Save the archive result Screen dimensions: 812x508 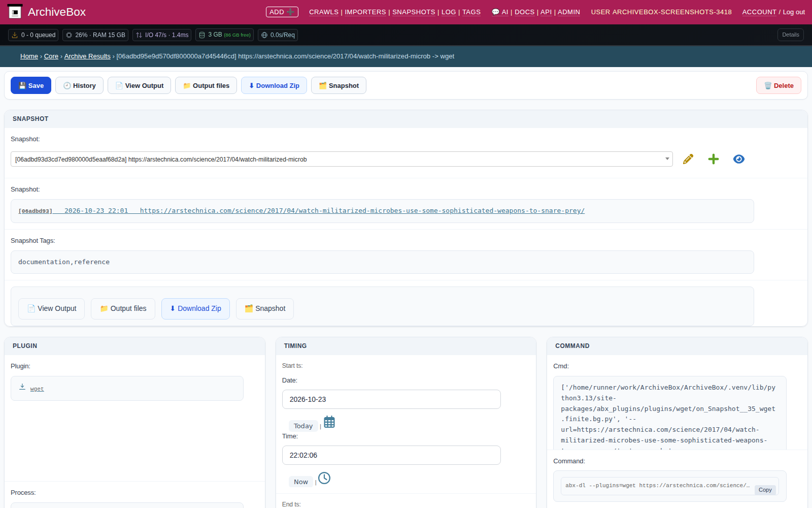[31, 85]
